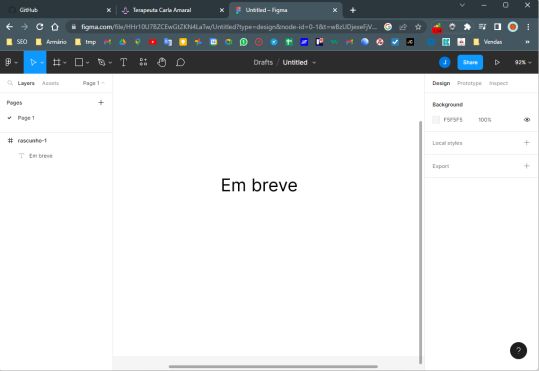This screenshot has width=539, height=371.
Task: Open the Chrome side panel icon
Action: [x=497, y=27]
